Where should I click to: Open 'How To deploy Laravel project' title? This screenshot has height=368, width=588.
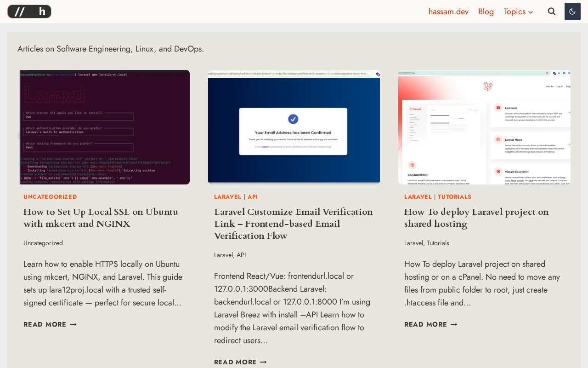coord(476,218)
